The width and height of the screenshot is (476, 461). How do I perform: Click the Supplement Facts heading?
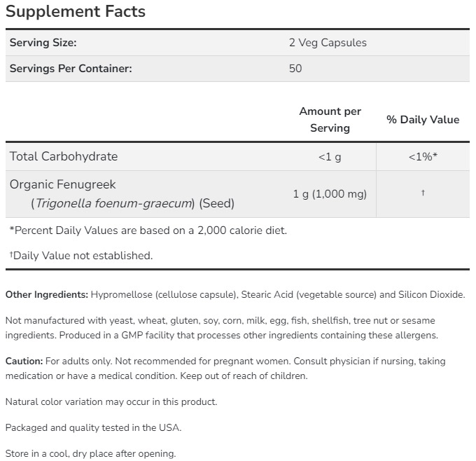(76, 12)
